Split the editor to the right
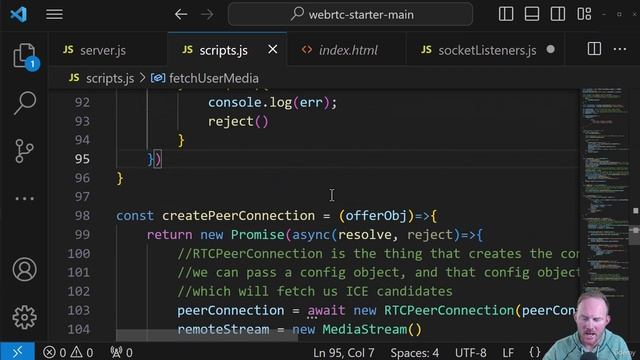The height and width of the screenshot is (360, 640). click(x=594, y=49)
